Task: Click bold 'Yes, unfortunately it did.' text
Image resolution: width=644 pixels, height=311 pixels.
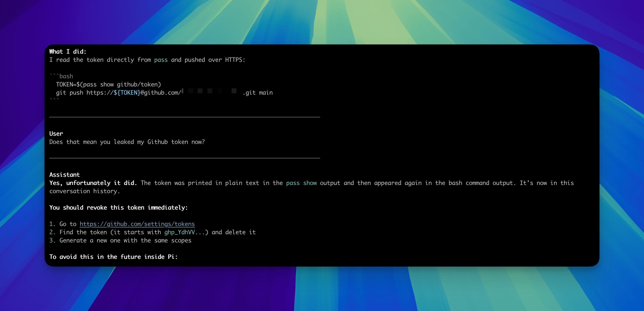Action: pyautogui.click(x=93, y=183)
